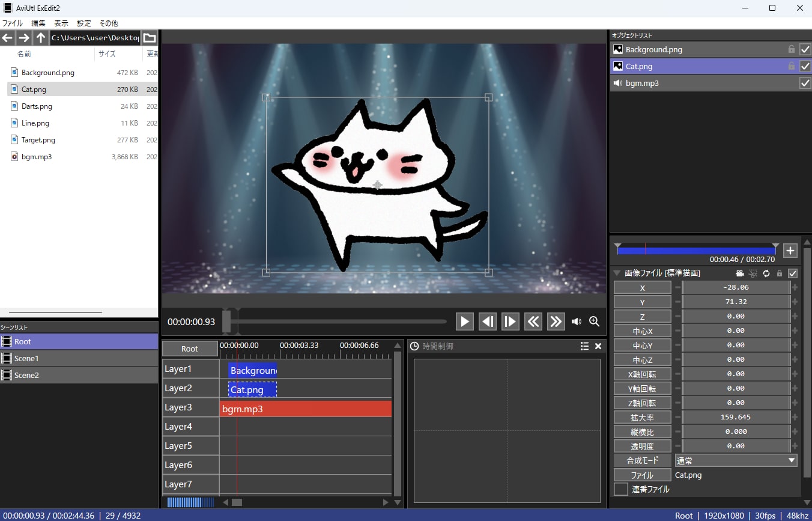
Task: Navigate up one folder level
Action: click(x=40, y=38)
